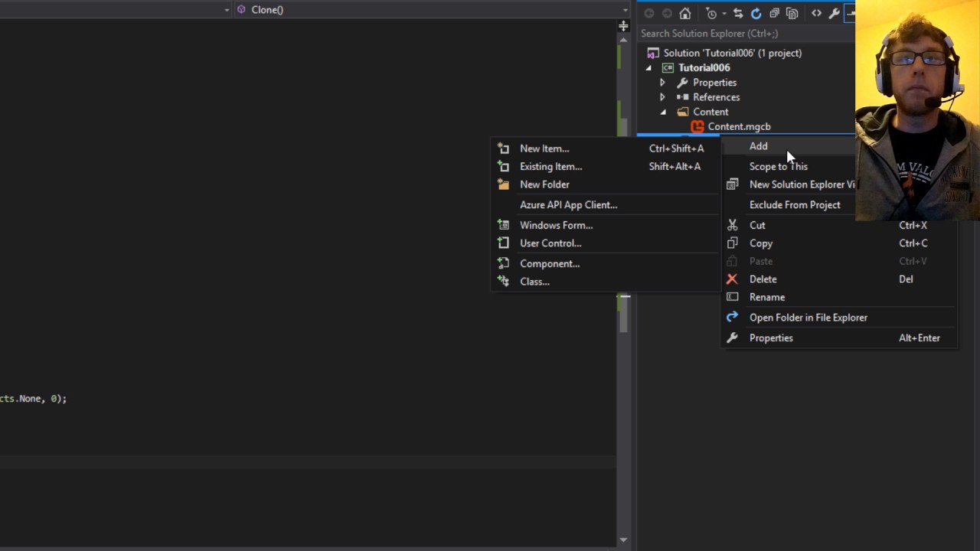980x551 pixels.
Task: Click the editor scrollbar down arrow
Action: point(623,540)
